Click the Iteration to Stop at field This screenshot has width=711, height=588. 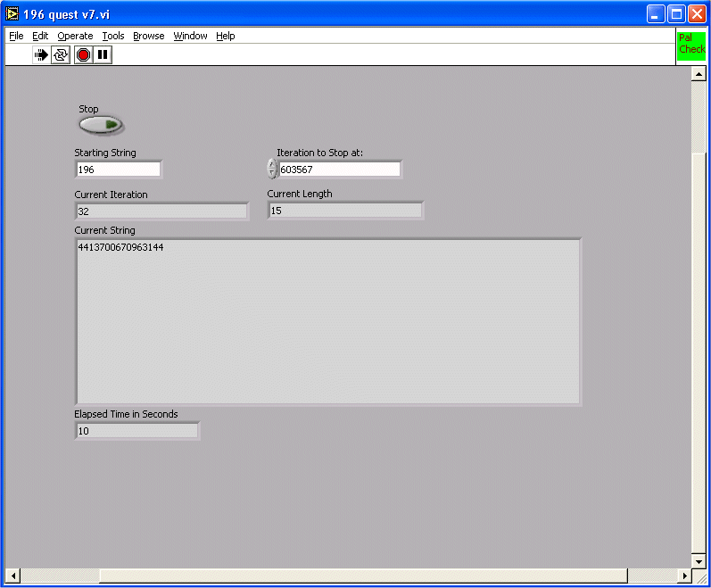339,170
